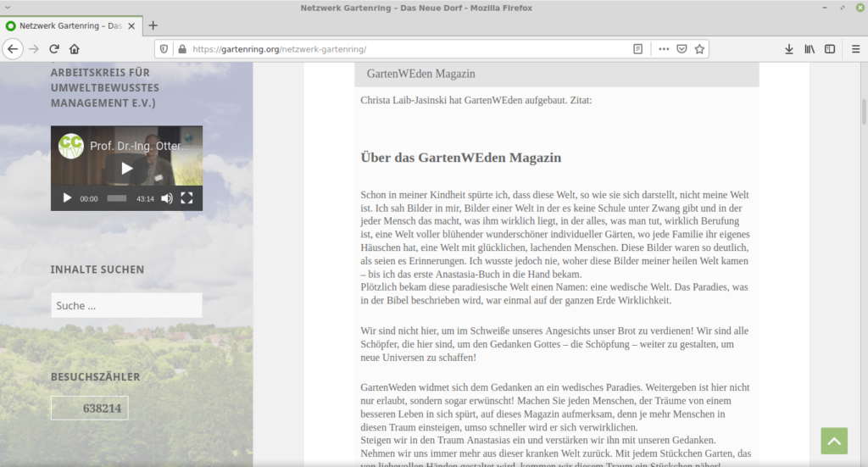Click the video elapsed time 00:00
Image resolution: width=868 pixels, height=467 pixels.
[88, 198]
